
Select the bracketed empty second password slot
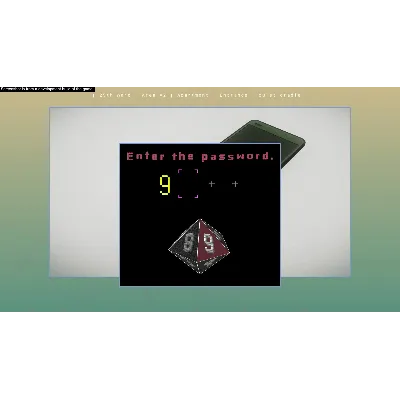pyautogui.click(x=188, y=183)
